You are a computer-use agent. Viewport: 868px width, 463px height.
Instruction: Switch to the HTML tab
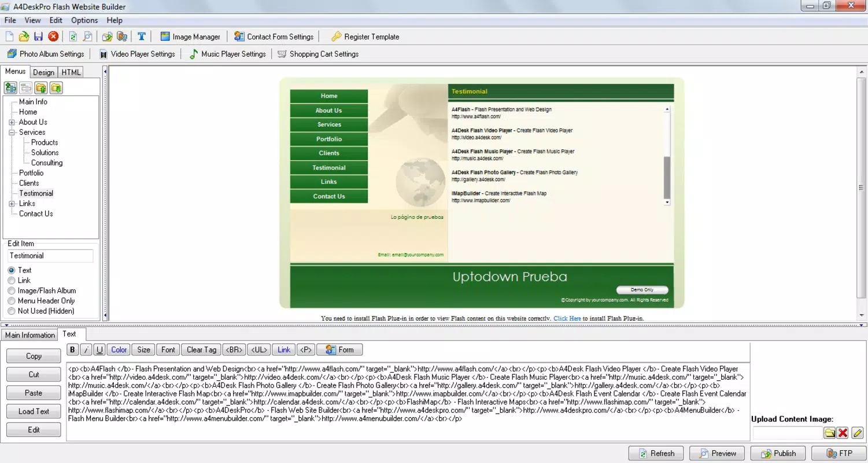click(71, 72)
